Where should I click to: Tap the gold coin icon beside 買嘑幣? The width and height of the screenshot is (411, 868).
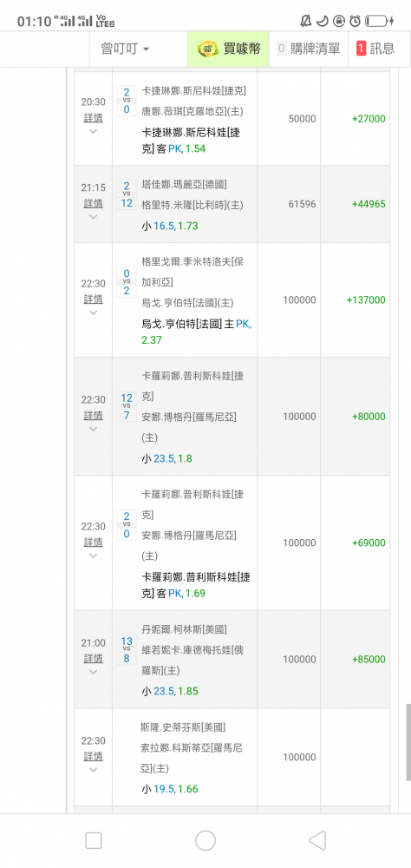(207, 49)
